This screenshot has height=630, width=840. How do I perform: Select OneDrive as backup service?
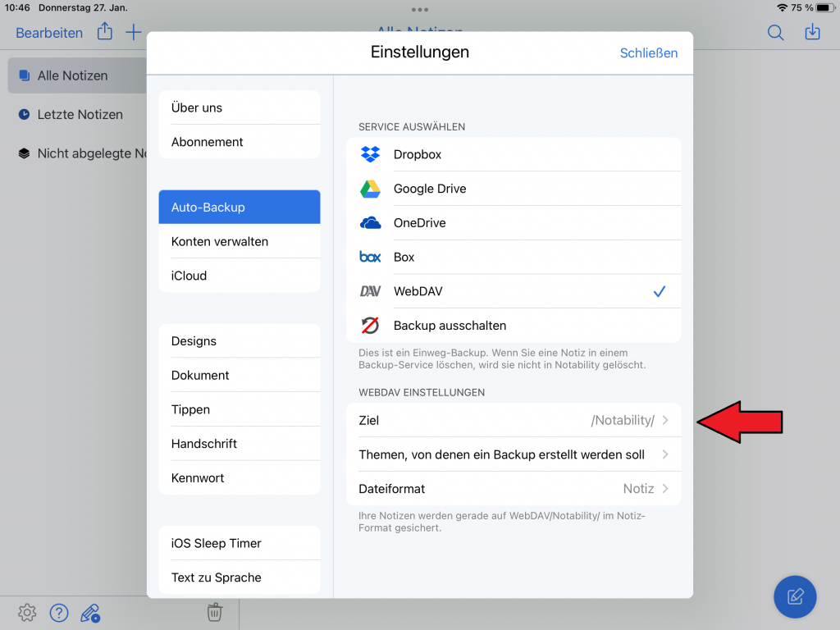click(514, 223)
